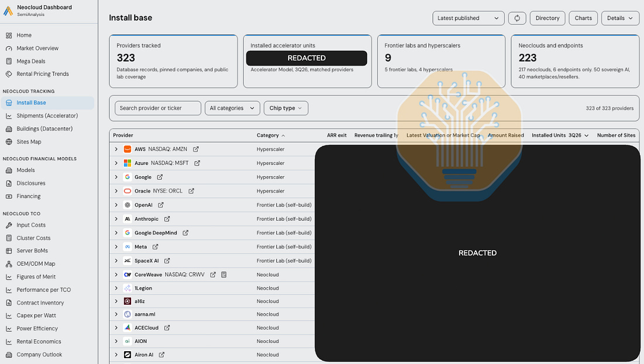This screenshot has height=364, width=644.
Task: Click the document icon beside CoreWeave
Action: click(x=224, y=274)
